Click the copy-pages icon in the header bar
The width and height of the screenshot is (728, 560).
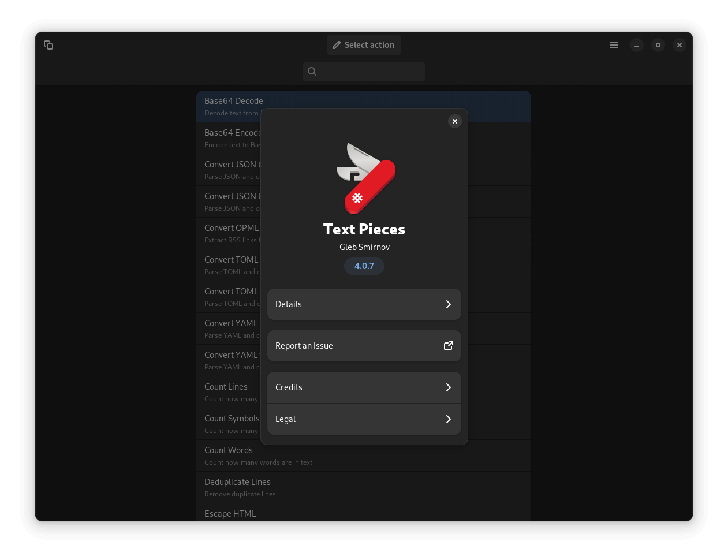click(48, 45)
